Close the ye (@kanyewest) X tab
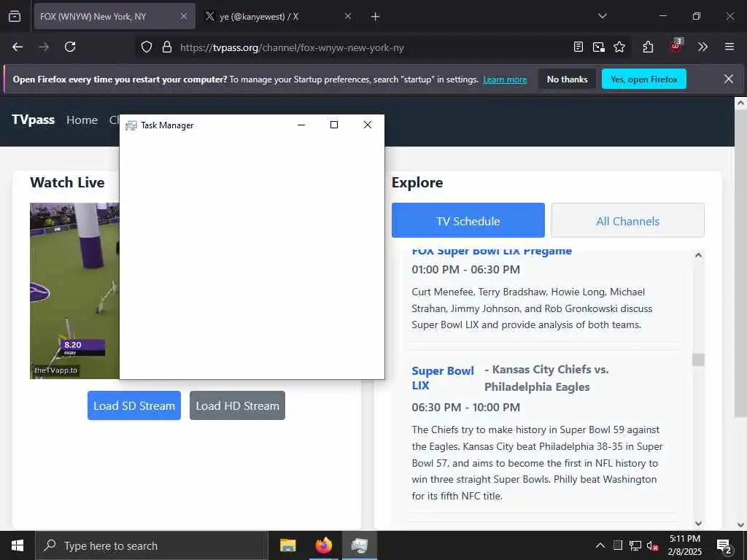This screenshot has width=747, height=560. pyautogui.click(x=348, y=16)
